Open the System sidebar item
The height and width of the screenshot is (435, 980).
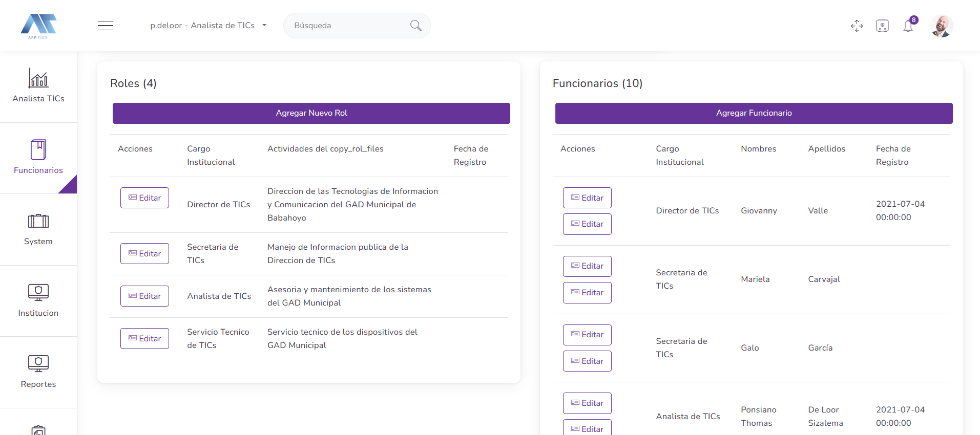(x=38, y=229)
